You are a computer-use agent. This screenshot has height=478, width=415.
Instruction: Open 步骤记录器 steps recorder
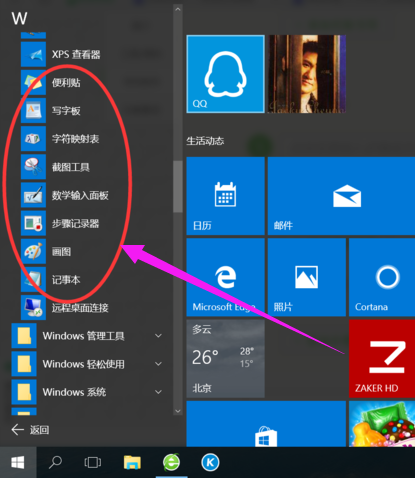coord(90,223)
